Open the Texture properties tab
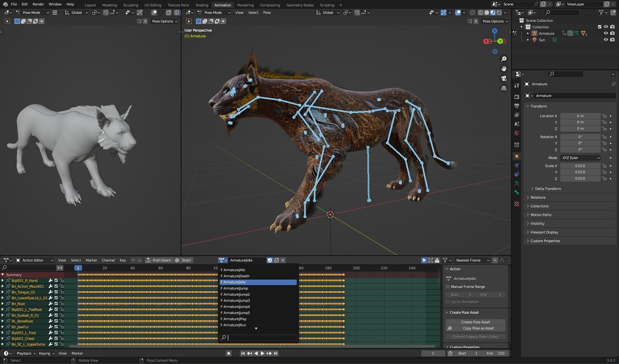The height and width of the screenshot is (364, 619). (x=517, y=204)
